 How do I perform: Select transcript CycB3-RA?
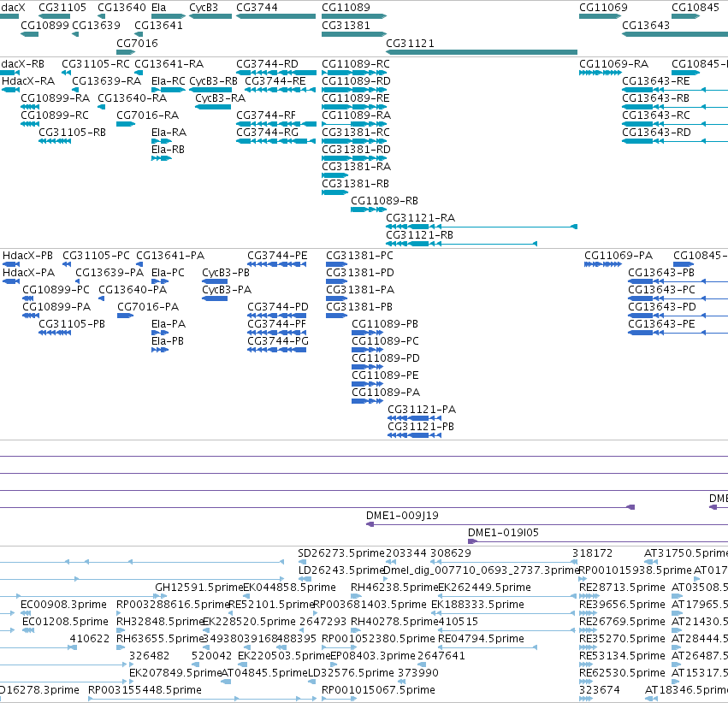pyautogui.click(x=213, y=107)
